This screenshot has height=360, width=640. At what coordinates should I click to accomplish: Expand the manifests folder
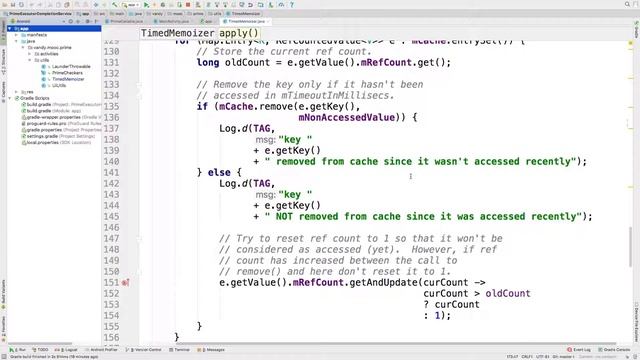16,35
